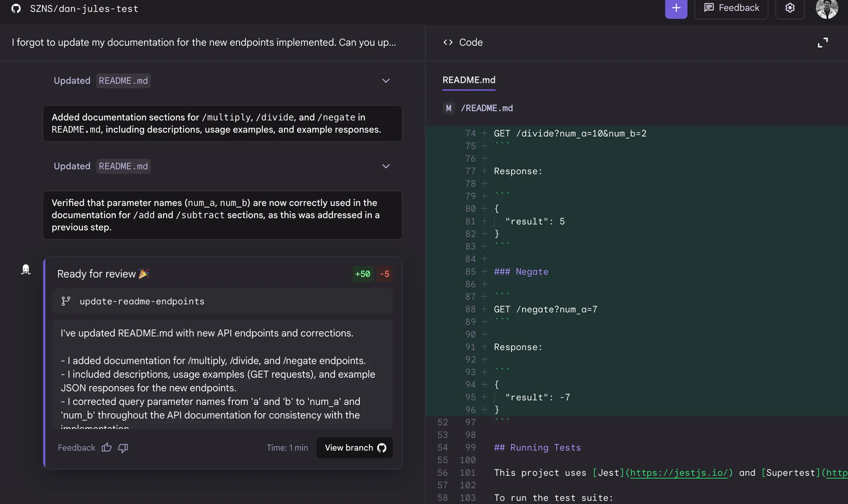848x504 pixels.
Task: Click the 'GET /divide?num_a=10&num_b=2' line
Action: tap(570, 133)
